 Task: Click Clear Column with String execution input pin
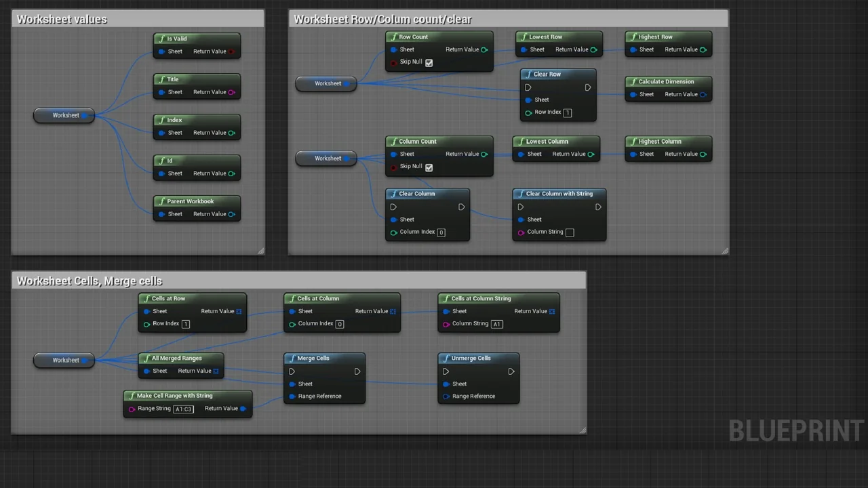(521, 207)
